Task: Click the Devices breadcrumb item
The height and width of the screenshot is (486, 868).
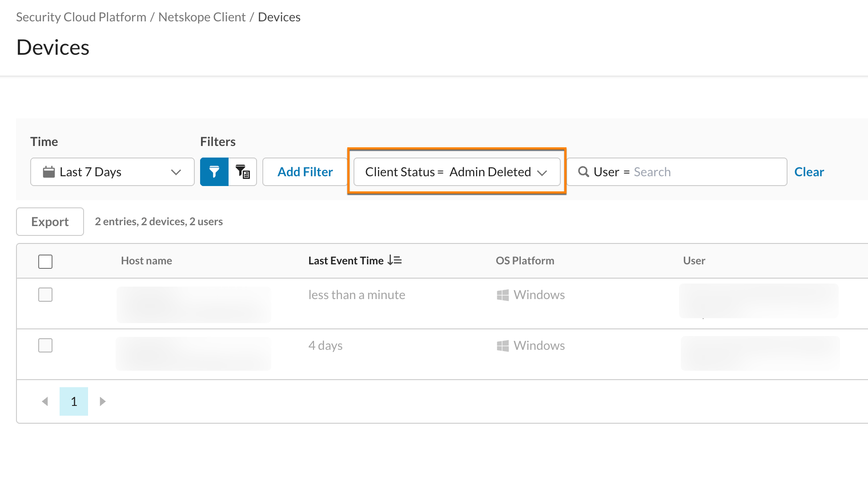Action: pos(279,17)
